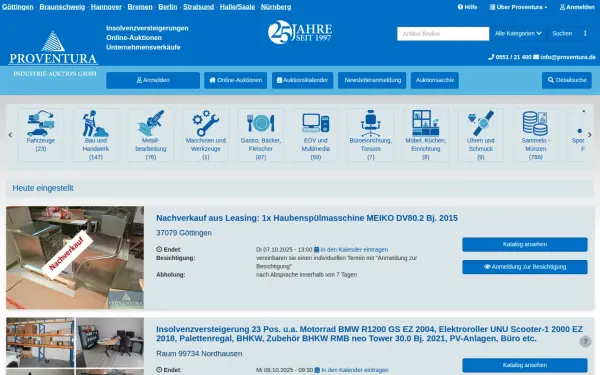Go to the Halle/Saale location link
Image resolution: width=600 pixels, height=375 pixels.
[237, 7]
